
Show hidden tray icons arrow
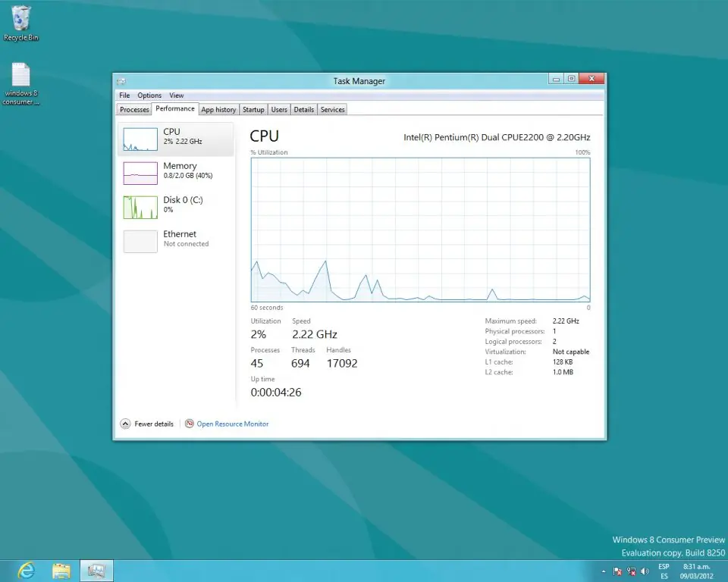[604, 571]
